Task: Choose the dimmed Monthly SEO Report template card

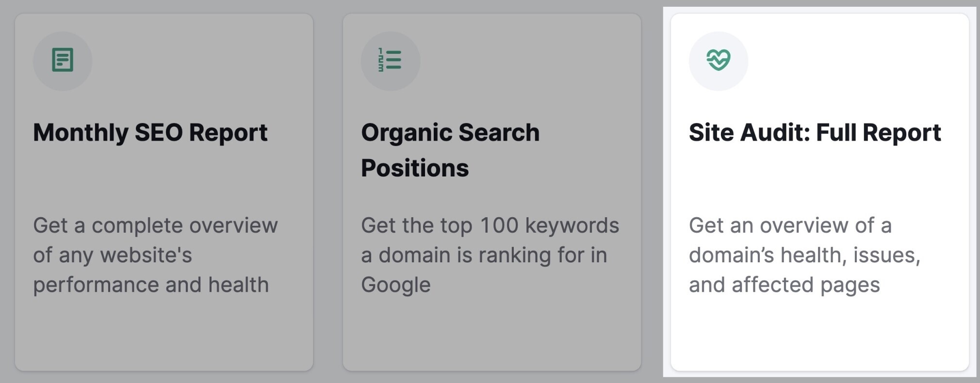Action: click(164, 192)
